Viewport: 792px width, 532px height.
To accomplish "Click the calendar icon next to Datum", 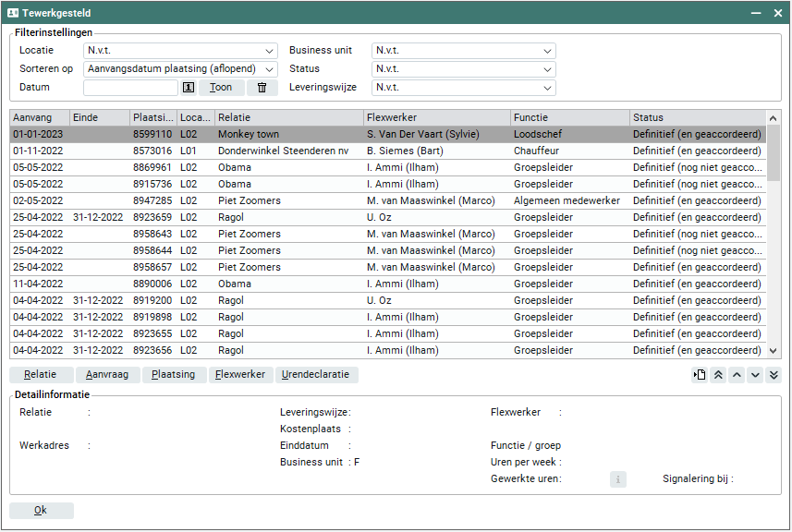I will [188, 88].
